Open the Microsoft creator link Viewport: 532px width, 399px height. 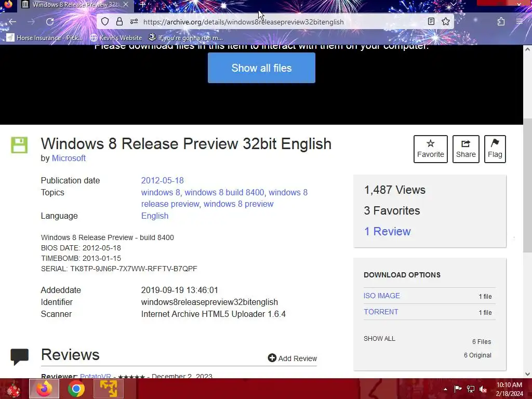[x=69, y=158]
